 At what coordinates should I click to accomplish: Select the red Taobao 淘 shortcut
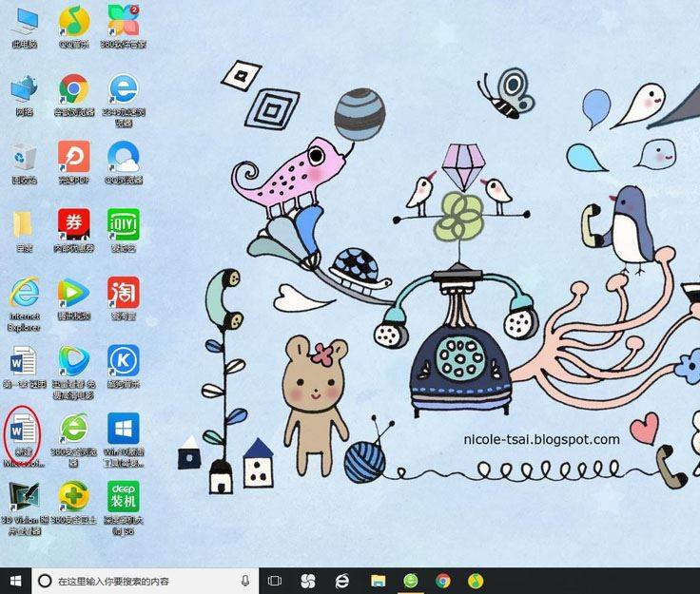click(x=124, y=299)
